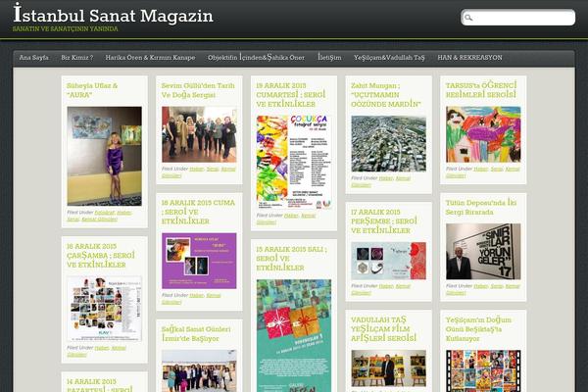Open Sergi category under the AURA post

(73, 220)
